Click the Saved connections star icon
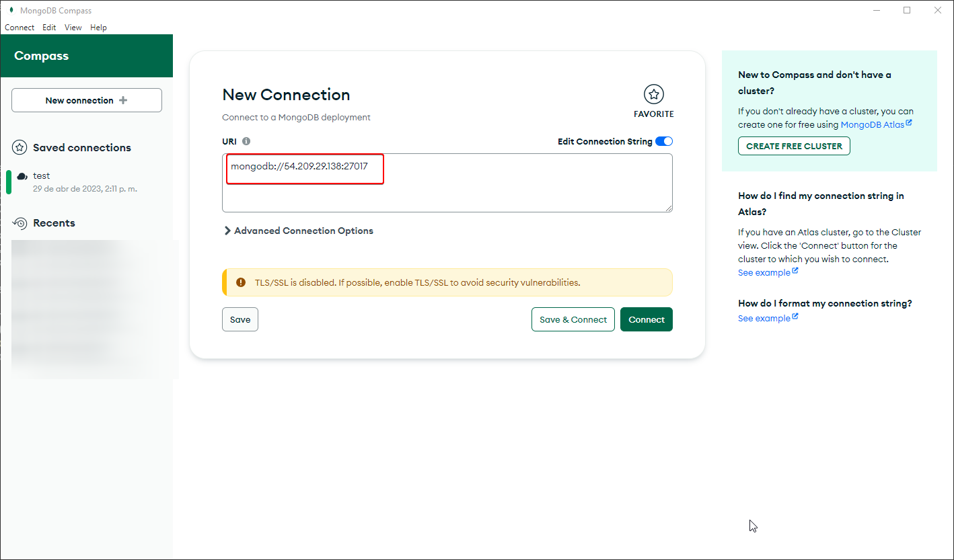954x560 pixels. [x=20, y=148]
